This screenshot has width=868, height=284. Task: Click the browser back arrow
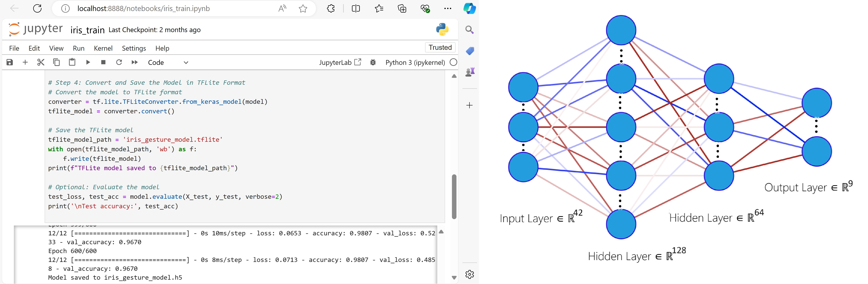(x=14, y=8)
